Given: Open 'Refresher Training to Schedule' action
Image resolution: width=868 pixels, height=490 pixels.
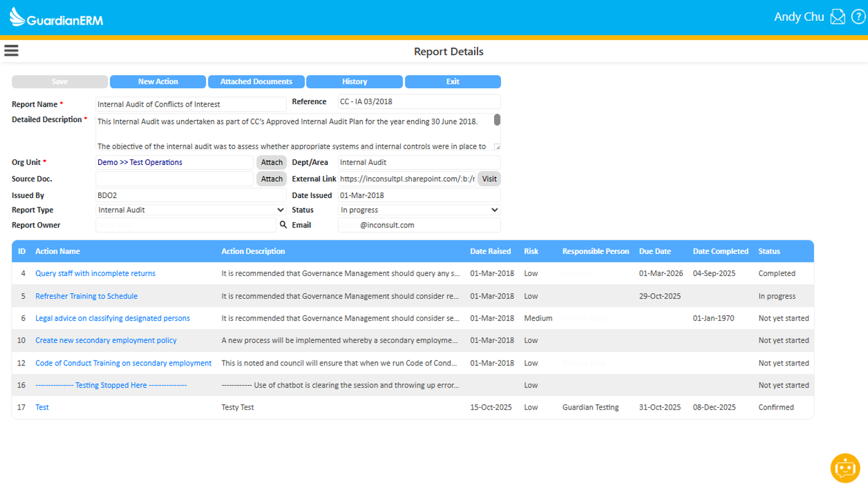Looking at the screenshot, I should click(x=86, y=296).
